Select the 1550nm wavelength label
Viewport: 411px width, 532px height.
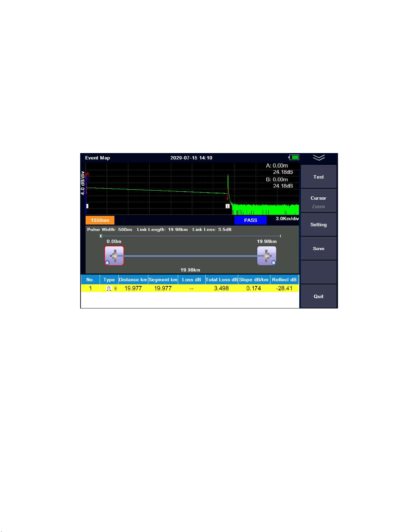click(100, 220)
